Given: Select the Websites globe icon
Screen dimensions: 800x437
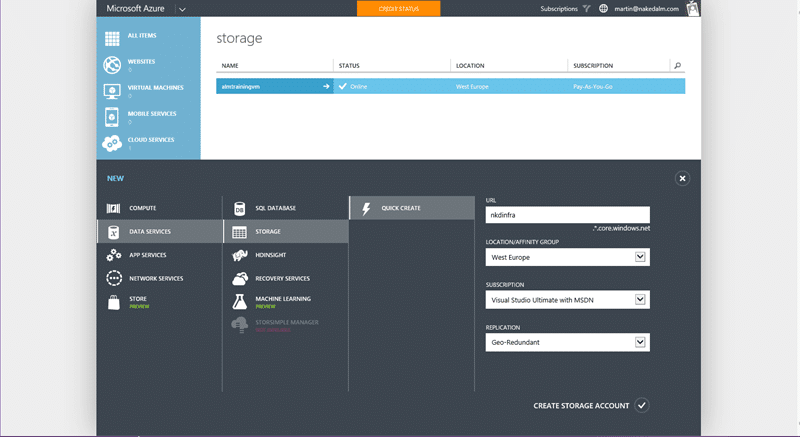Looking at the screenshot, I should tap(112, 65).
